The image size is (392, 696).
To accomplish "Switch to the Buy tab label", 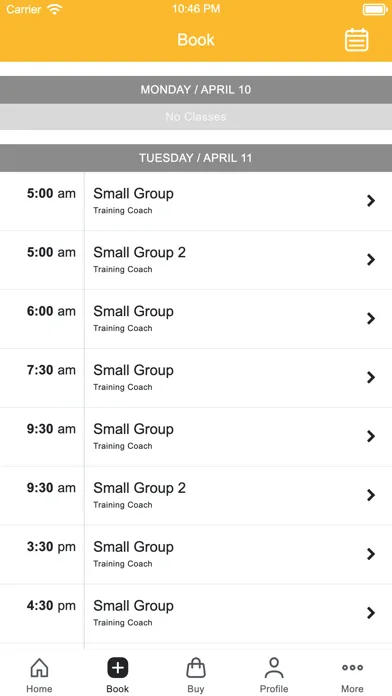I will click(x=196, y=688).
